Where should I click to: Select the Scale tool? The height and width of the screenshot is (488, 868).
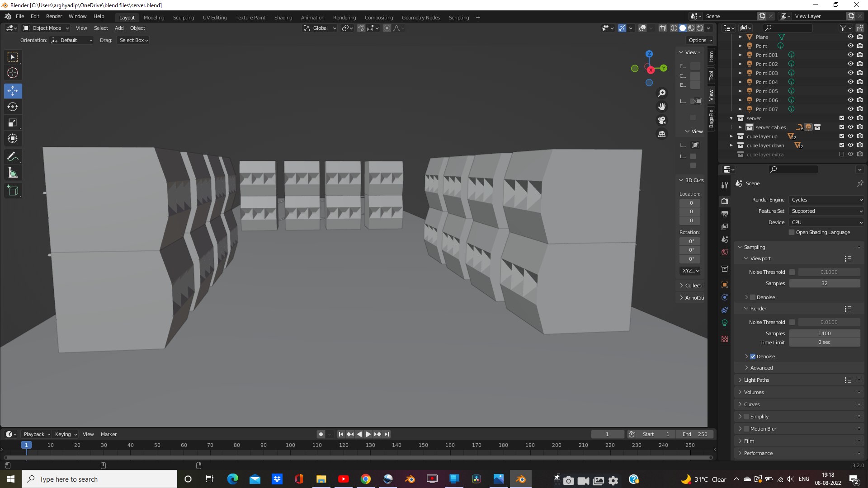(x=13, y=122)
